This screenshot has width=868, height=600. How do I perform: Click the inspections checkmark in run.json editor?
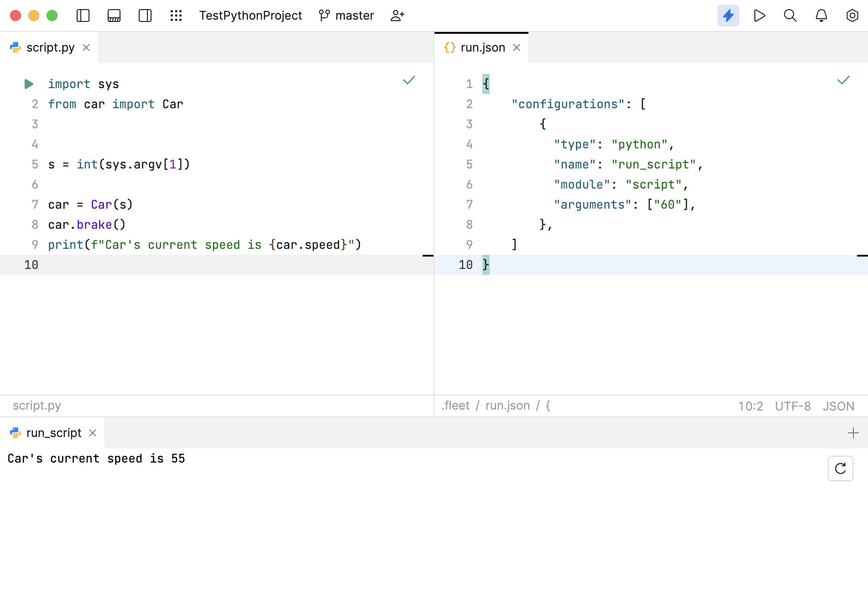click(x=842, y=80)
